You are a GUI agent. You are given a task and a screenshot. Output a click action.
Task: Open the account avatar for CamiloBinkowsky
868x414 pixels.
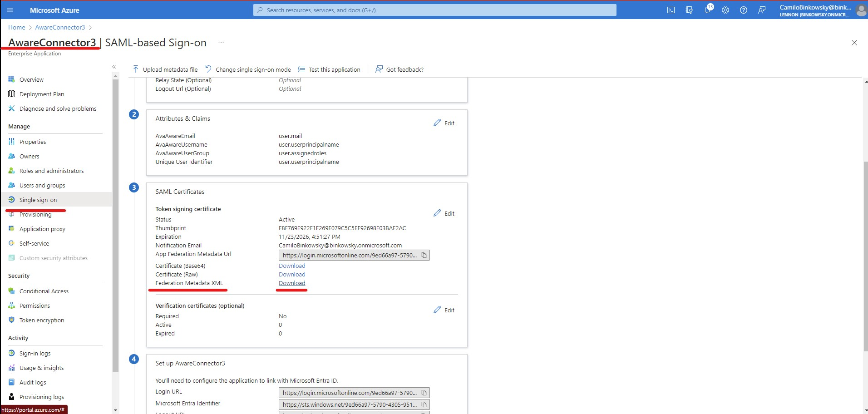click(861, 11)
